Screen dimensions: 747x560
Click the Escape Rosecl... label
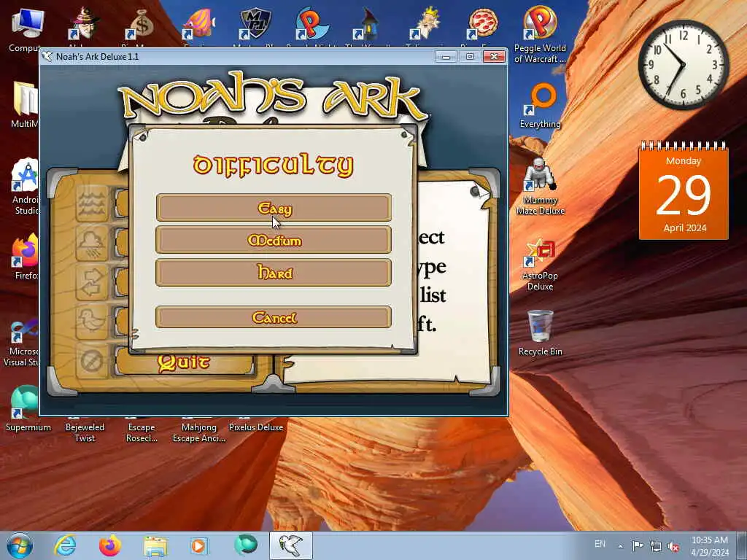coord(142,432)
